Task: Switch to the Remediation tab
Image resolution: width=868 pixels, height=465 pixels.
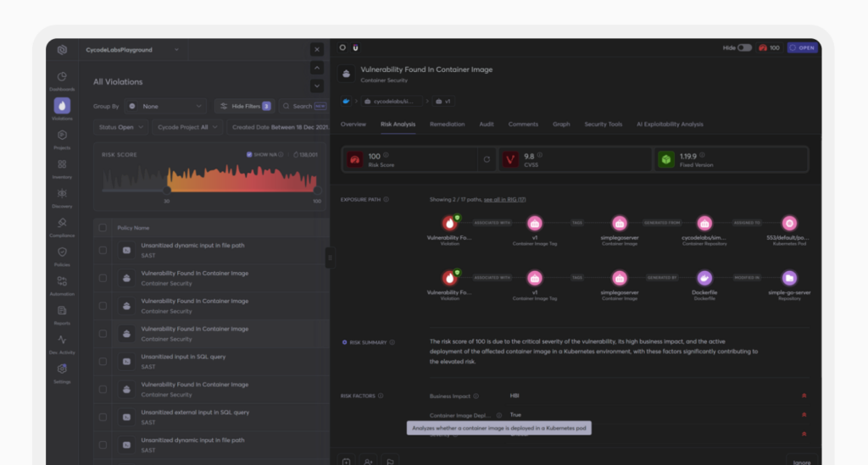Action: tap(447, 125)
